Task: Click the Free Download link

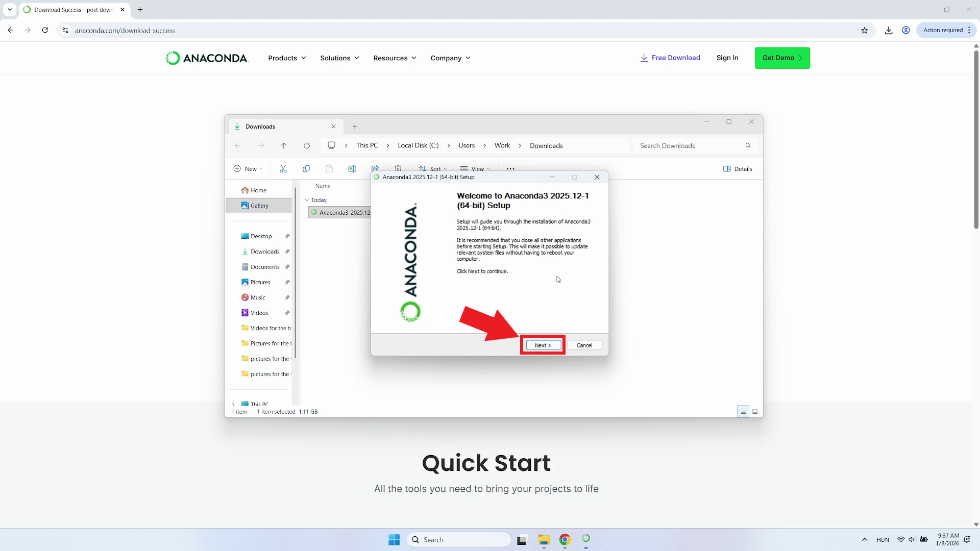Action: coord(670,58)
